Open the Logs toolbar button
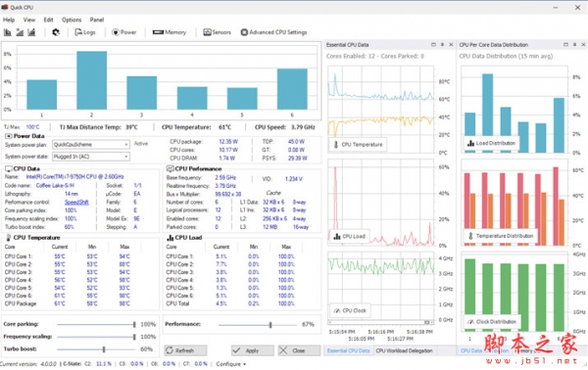588x370 pixels. coord(85,32)
